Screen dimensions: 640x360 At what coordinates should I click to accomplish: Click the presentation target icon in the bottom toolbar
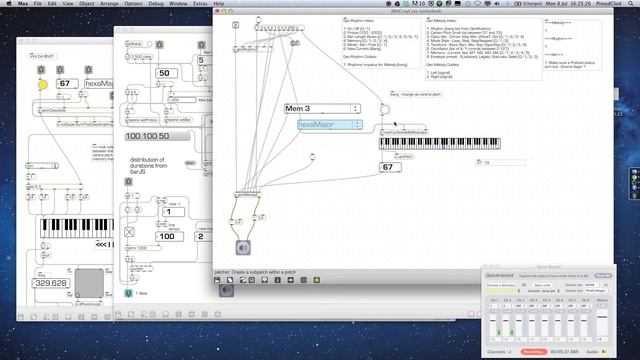(x=252, y=280)
